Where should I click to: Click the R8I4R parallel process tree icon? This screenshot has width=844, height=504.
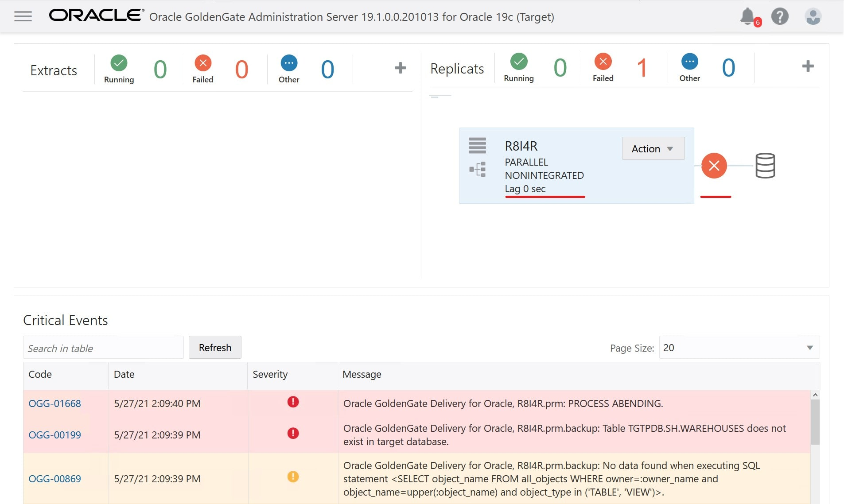[478, 169]
